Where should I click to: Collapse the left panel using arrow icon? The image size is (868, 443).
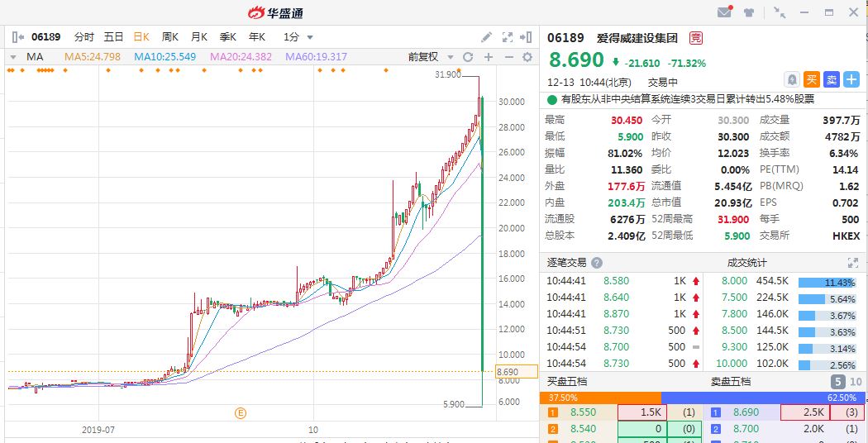(526, 37)
